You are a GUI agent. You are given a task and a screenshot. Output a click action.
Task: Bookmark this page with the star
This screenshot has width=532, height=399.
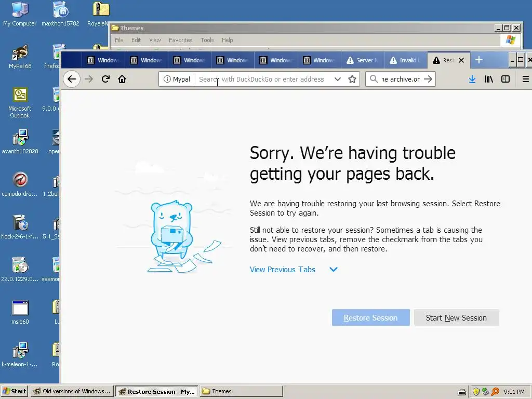(352, 79)
